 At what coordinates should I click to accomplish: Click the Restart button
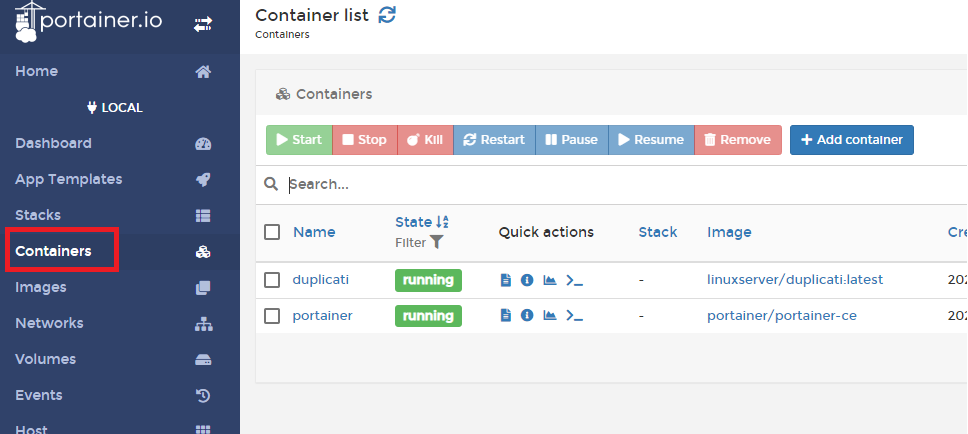click(494, 140)
